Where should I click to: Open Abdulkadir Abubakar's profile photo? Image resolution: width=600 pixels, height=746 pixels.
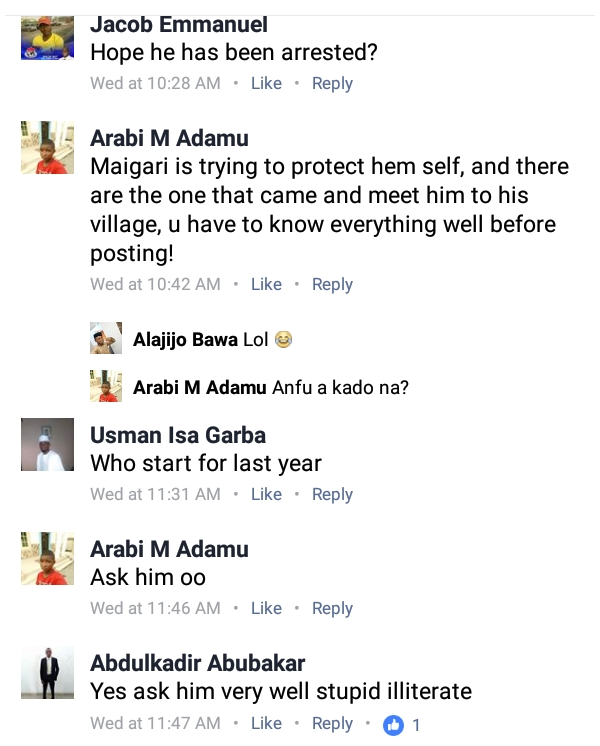[x=47, y=673]
